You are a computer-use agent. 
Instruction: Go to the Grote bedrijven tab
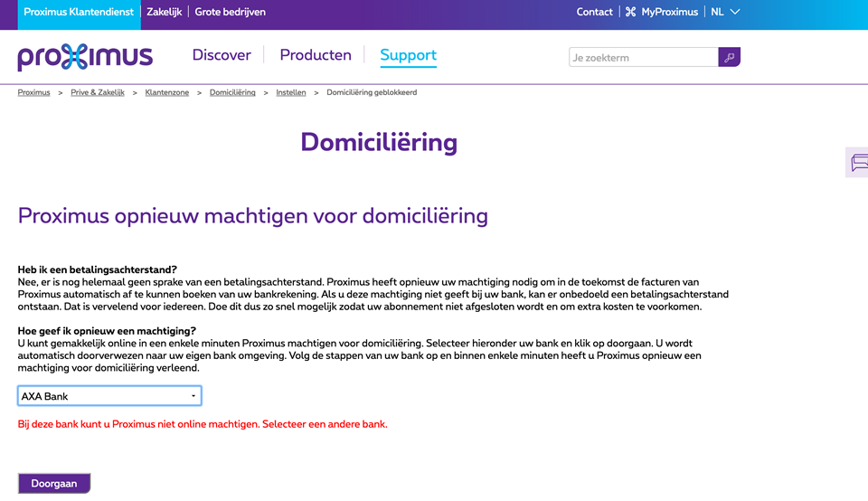click(x=231, y=13)
